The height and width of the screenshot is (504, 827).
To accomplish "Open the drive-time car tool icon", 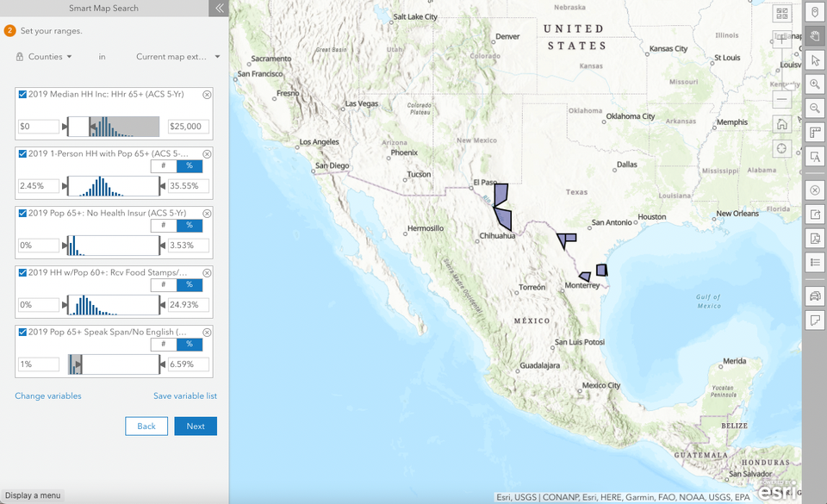I will pos(814,296).
